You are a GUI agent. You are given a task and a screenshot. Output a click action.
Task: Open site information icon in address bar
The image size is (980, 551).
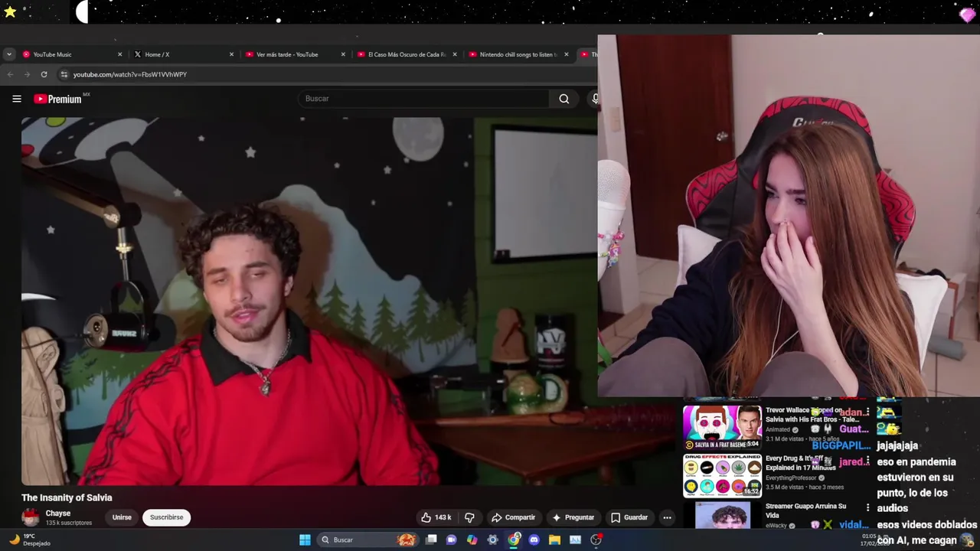(64, 74)
